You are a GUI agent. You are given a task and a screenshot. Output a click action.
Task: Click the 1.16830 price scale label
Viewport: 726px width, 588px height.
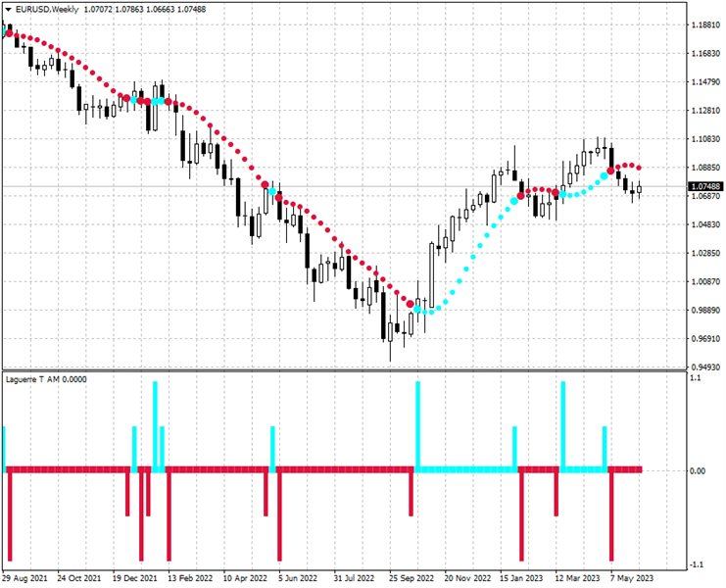coord(705,54)
